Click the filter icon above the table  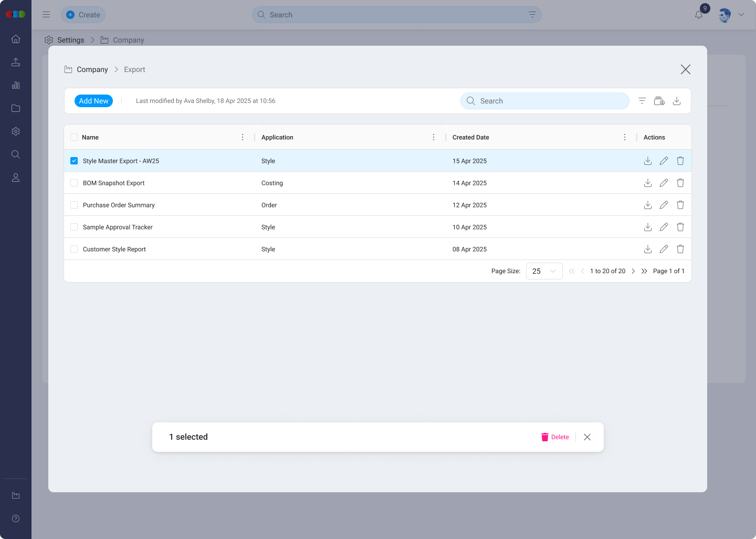click(x=642, y=100)
